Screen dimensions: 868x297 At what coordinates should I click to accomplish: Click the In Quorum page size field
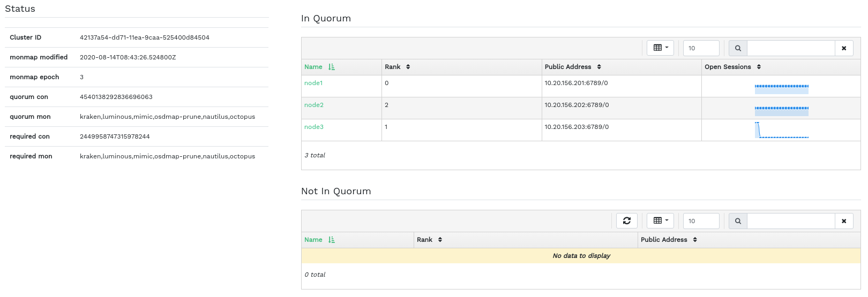coord(701,48)
